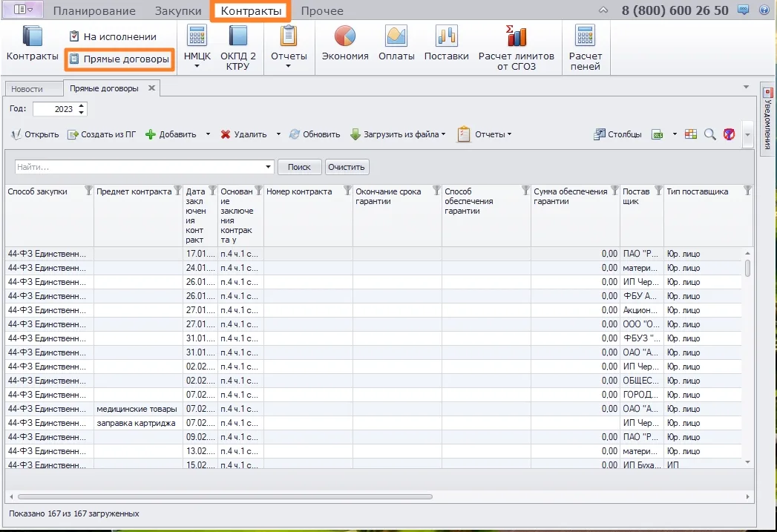Click the colored grid table icon
This screenshot has width=777, height=532.
click(691, 134)
